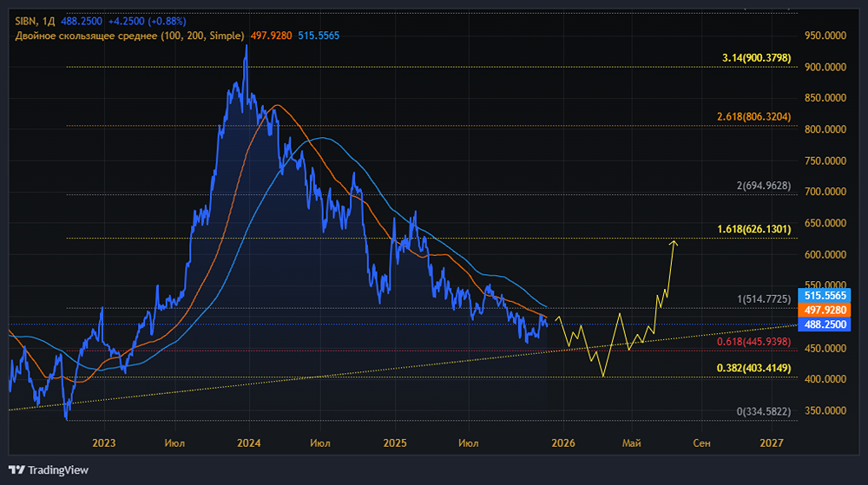Viewport: 868px width, 485px height.
Task: Select the 0.618(445.9398) Fibonacci level label
Action: (754, 341)
